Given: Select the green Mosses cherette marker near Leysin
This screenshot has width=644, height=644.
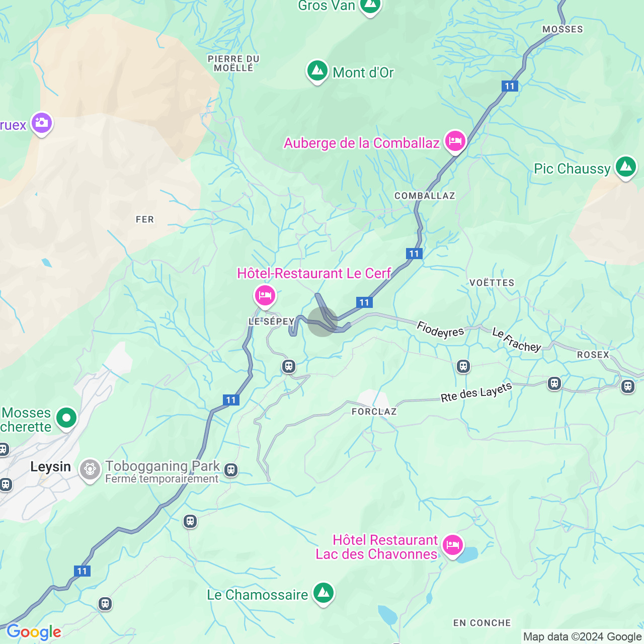Looking at the screenshot, I should pos(66,418).
